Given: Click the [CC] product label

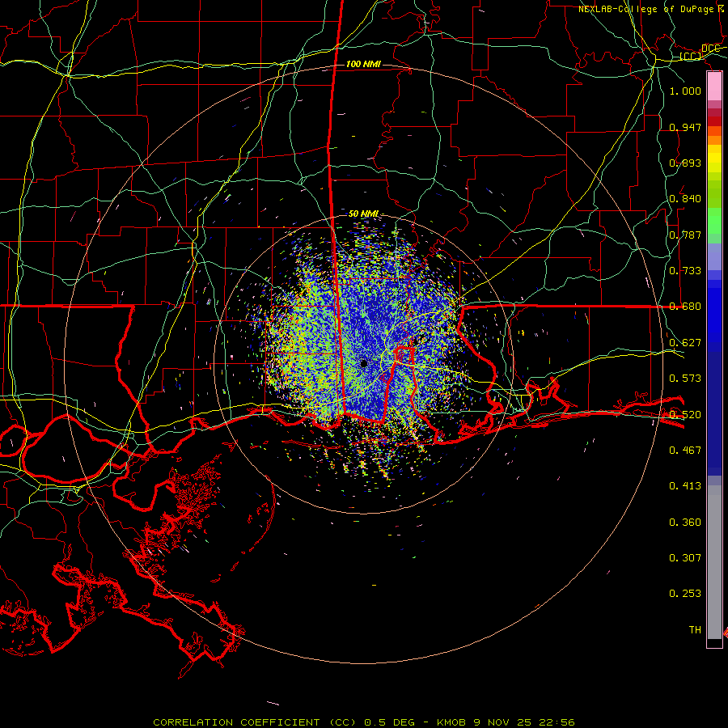Looking at the screenshot, I should [689, 57].
